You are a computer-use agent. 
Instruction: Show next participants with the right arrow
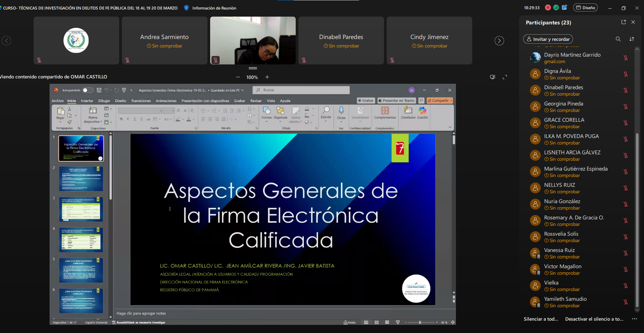tap(499, 41)
